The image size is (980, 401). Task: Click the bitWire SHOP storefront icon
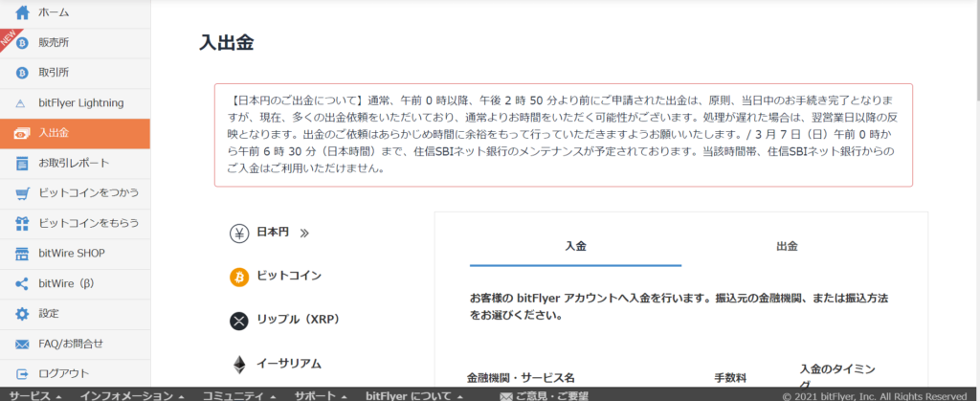click(23, 254)
